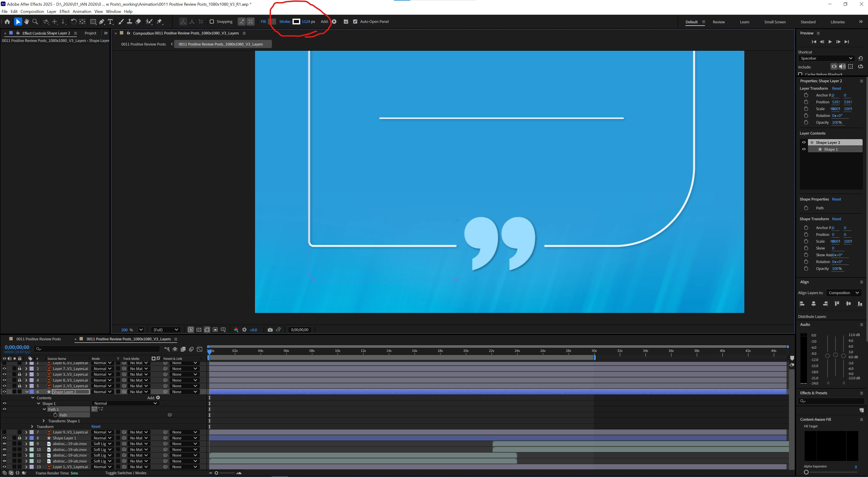Click the Stroke color swatch
This screenshot has width=868, height=477.
[296, 22]
